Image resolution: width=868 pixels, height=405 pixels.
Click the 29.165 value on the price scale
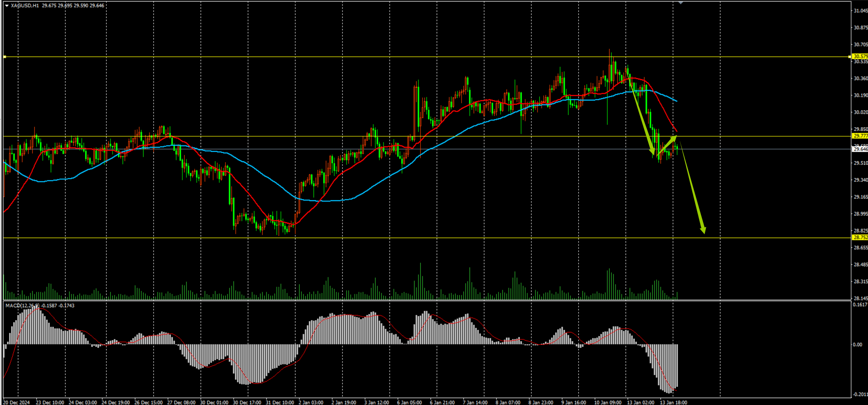(861, 197)
